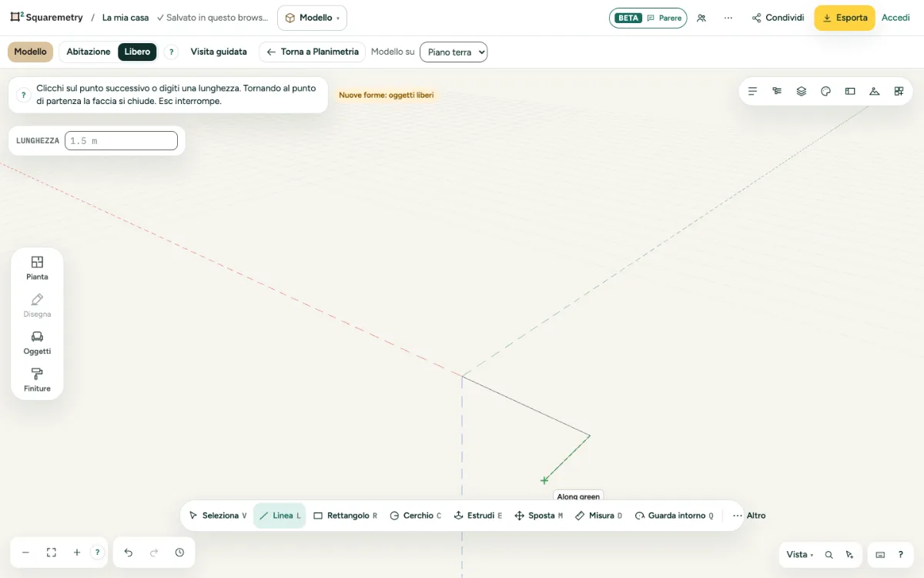Open the Piano terra floor selector
Image resolution: width=924 pixels, height=578 pixels.
pyautogui.click(x=454, y=52)
